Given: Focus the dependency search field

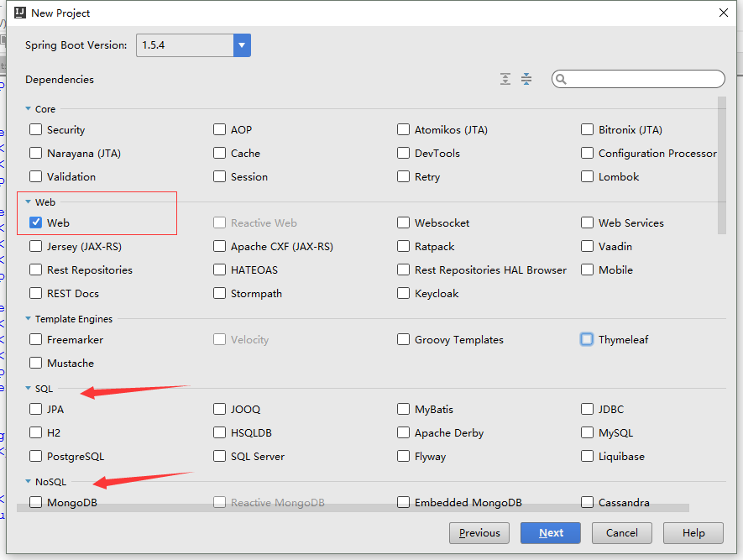Looking at the screenshot, I should [638, 79].
